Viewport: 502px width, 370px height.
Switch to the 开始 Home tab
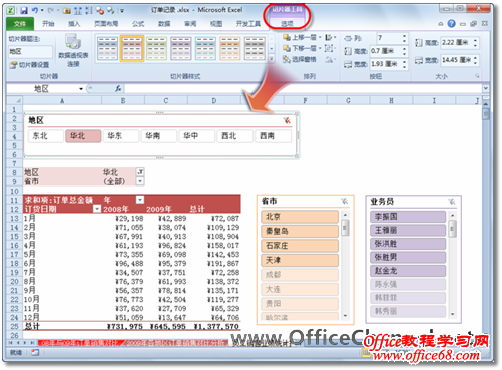click(48, 24)
